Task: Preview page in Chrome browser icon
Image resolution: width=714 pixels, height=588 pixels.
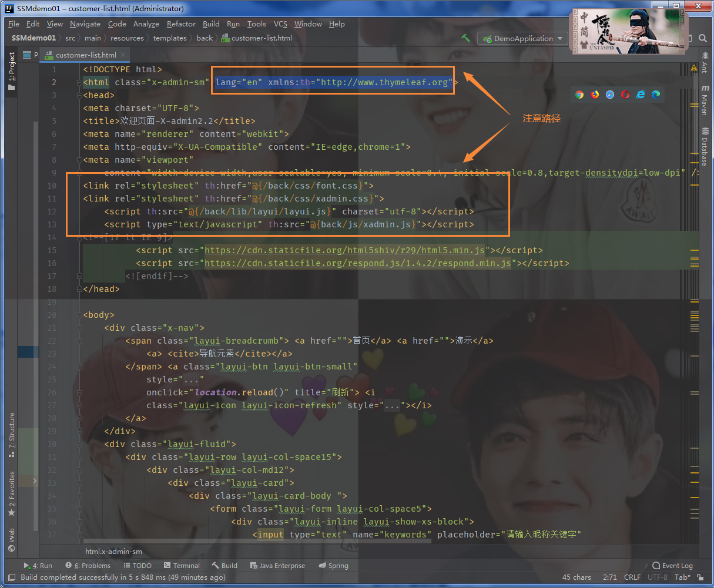Action: click(579, 94)
